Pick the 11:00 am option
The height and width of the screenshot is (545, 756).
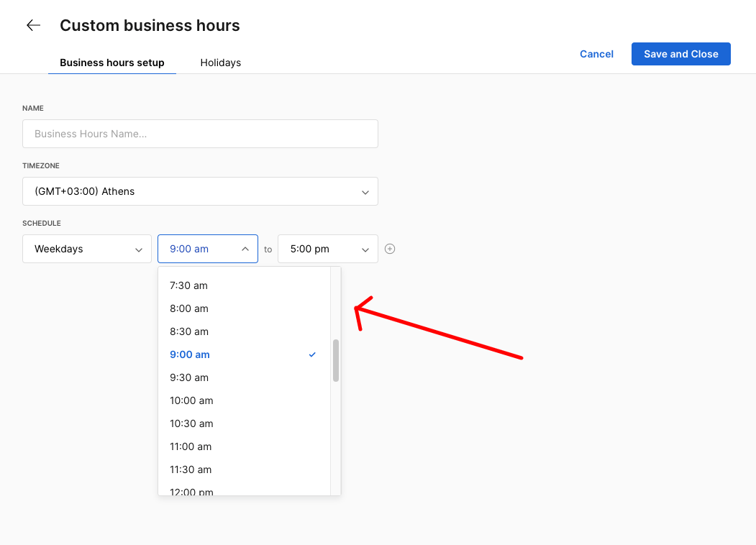click(191, 446)
